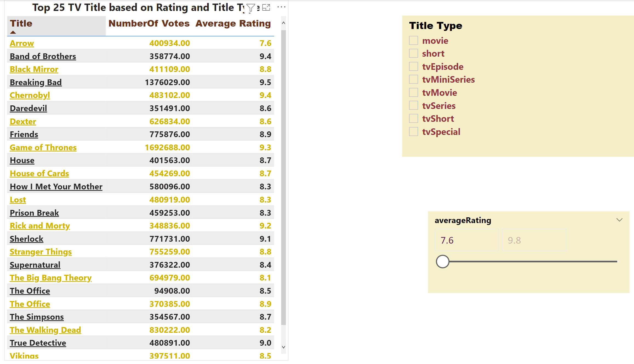Click the minimum rating 7.6 field
Viewport: 634px width, 364px height.
[466, 240]
